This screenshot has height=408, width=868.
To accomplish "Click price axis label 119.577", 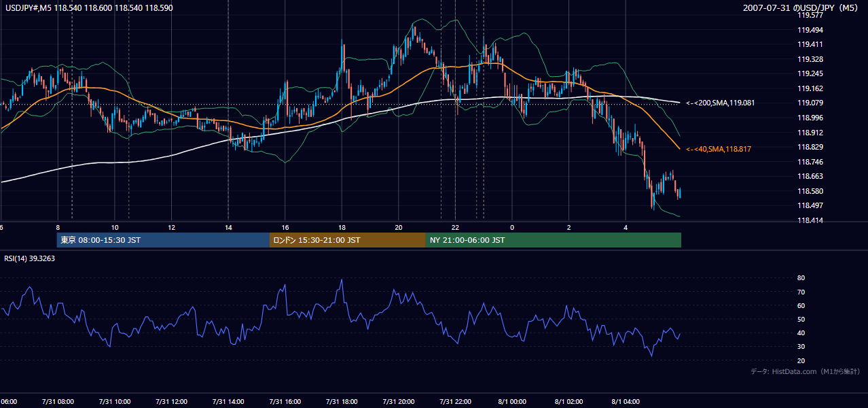I will tap(811, 15).
